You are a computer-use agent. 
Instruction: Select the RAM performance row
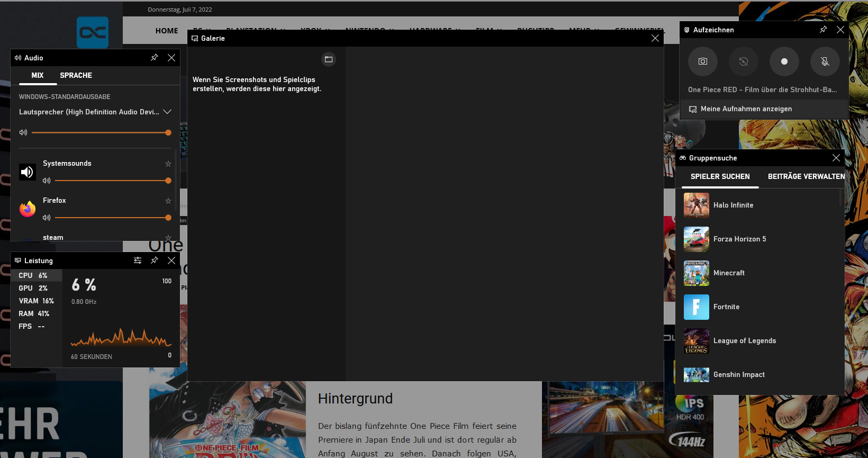coord(37,313)
